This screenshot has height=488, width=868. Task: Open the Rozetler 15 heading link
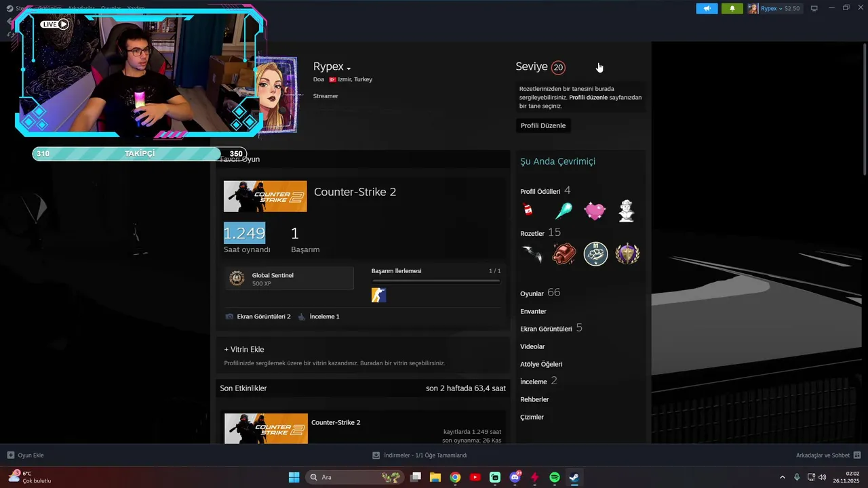pos(540,232)
